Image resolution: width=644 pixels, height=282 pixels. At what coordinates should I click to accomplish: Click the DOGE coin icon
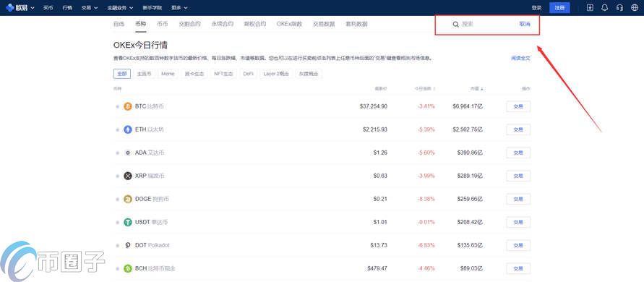pyautogui.click(x=128, y=199)
